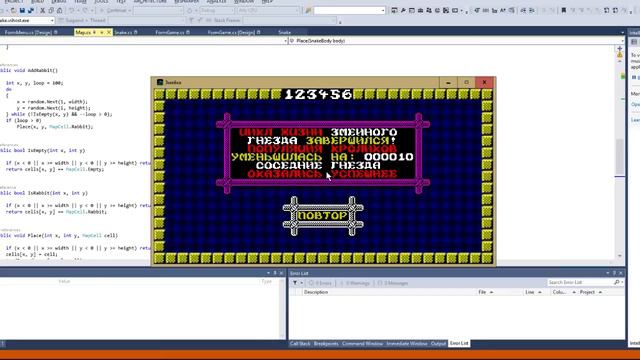Open the Breakpoints panel tab

click(x=326, y=344)
